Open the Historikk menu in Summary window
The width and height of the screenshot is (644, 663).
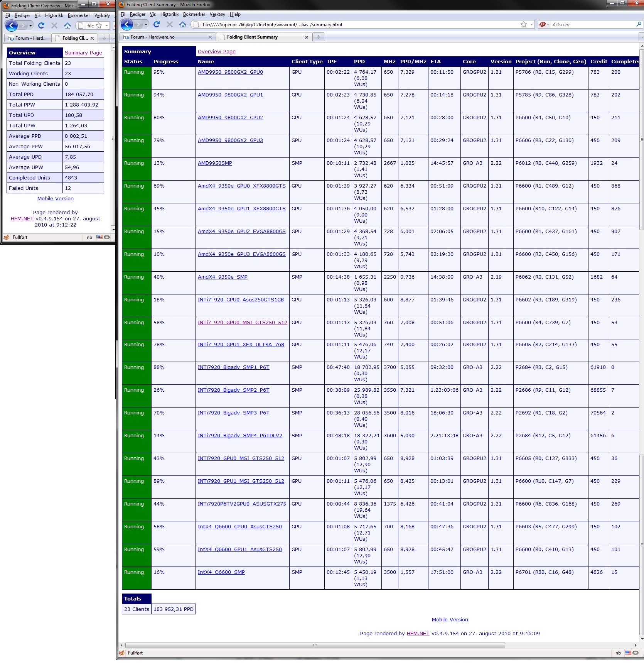point(169,14)
